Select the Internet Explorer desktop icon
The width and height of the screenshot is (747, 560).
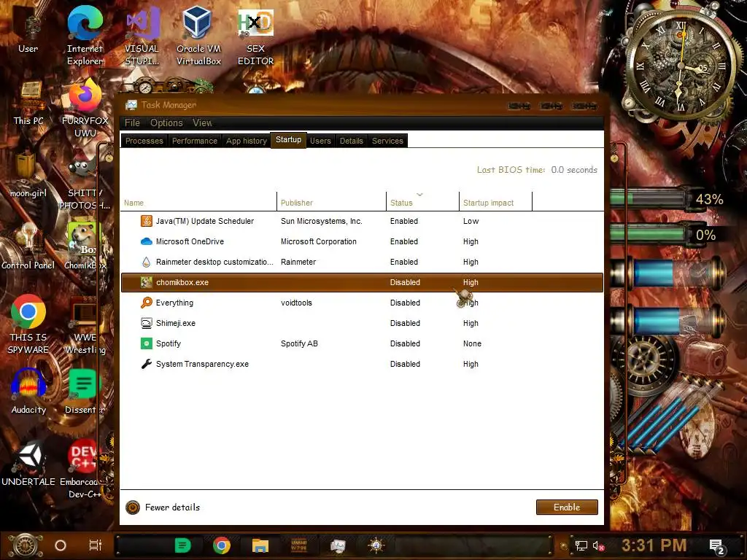(x=85, y=36)
